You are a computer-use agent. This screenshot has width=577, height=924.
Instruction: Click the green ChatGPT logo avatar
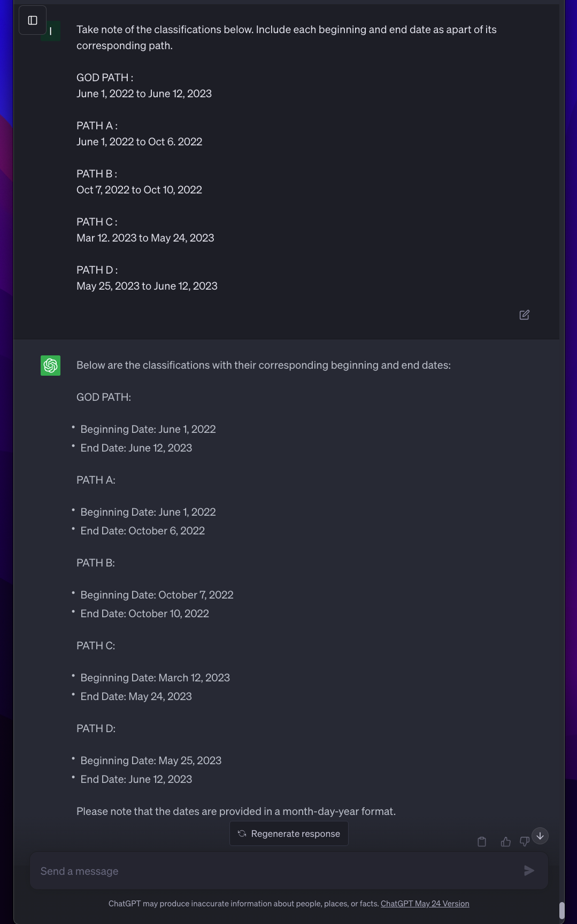point(50,366)
